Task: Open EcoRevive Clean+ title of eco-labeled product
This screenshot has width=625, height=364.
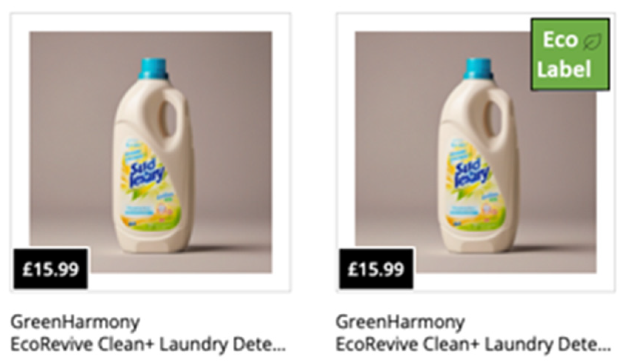Action: 473,344
